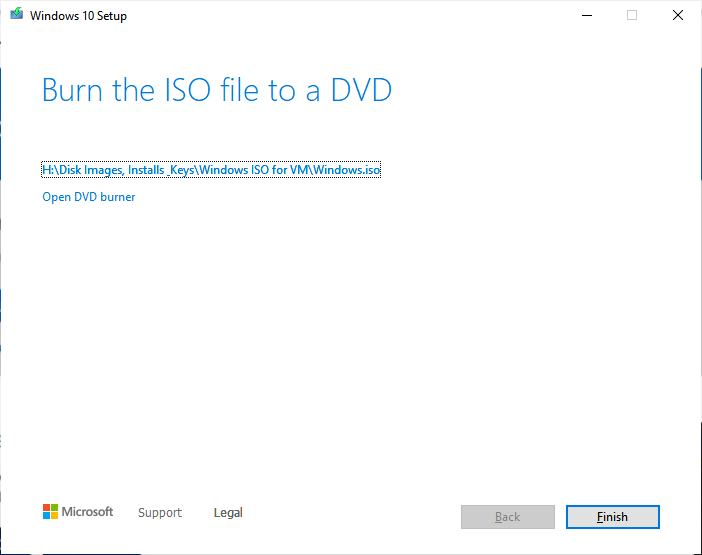
Task: Open the Legal link
Action: click(x=228, y=513)
